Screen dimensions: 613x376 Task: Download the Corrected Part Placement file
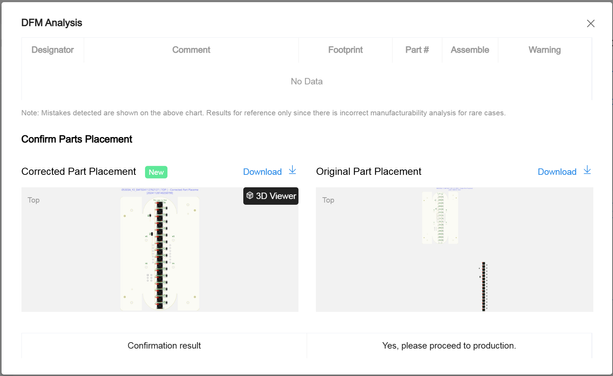click(x=262, y=172)
